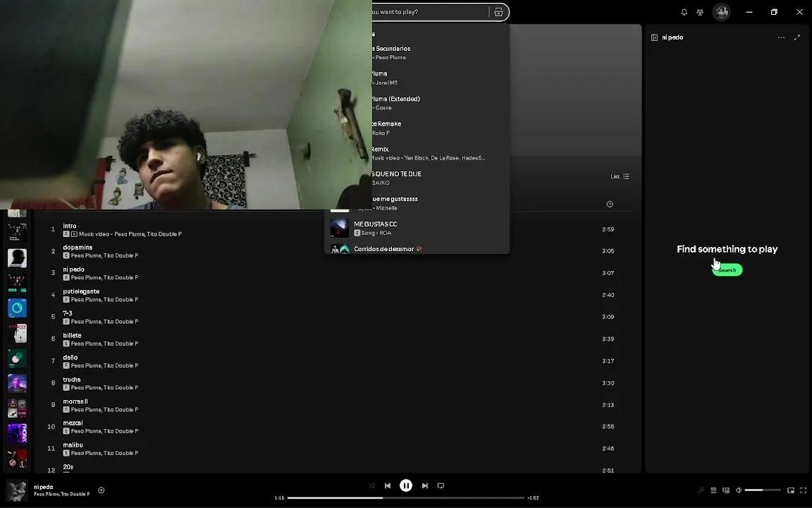Image resolution: width=812 pixels, height=508 pixels.
Task: Open the four-cover collage playlist in sidebar
Action: click(x=17, y=408)
